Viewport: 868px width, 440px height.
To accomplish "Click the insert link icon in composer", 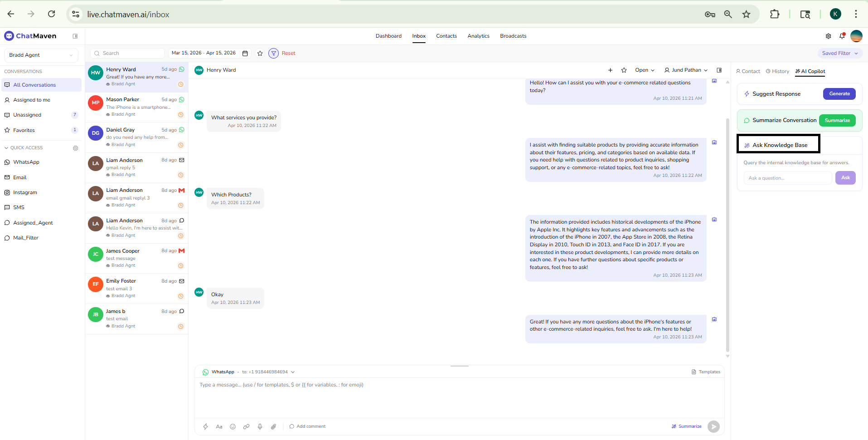I will pyautogui.click(x=246, y=426).
